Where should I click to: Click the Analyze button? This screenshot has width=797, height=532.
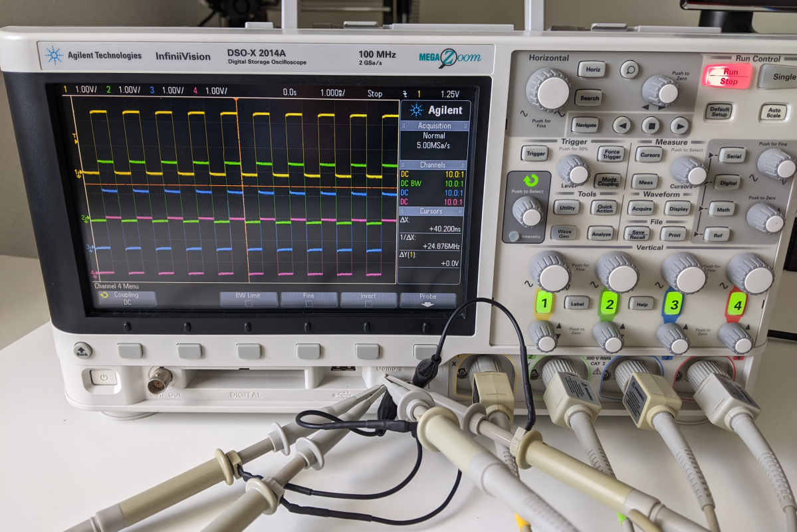[601, 234]
